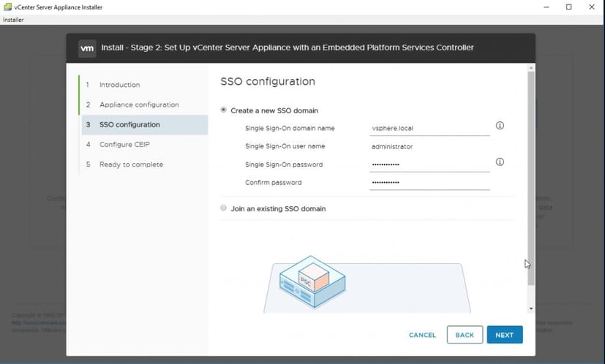Maximize the installer window
Viewport: 605px width, 364px height.
(x=568, y=7)
